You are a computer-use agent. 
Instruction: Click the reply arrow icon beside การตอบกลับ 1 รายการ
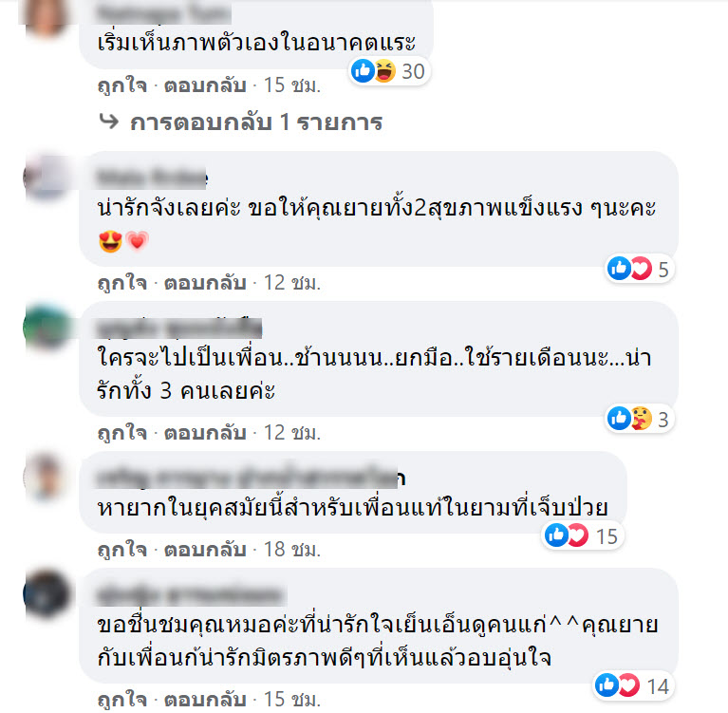point(109,122)
